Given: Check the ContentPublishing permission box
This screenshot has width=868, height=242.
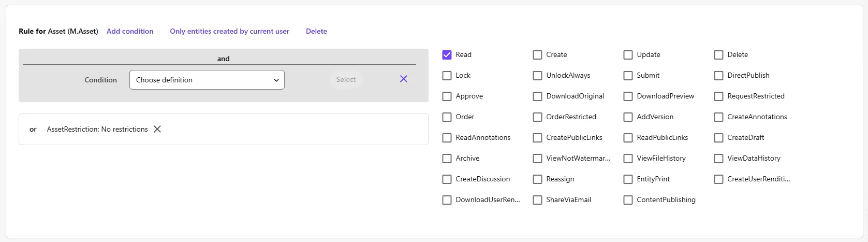Looking at the screenshot, I should pyautogui.click(x=628, y=200).
